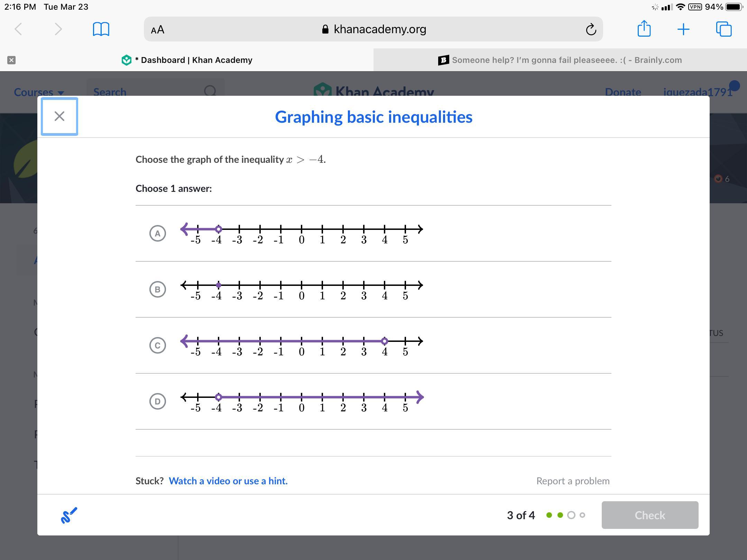Image resolution: width=747 pixels, height=560 pixels.
Task: Switch to the Brainly.com tab
Action: (560, 60)
